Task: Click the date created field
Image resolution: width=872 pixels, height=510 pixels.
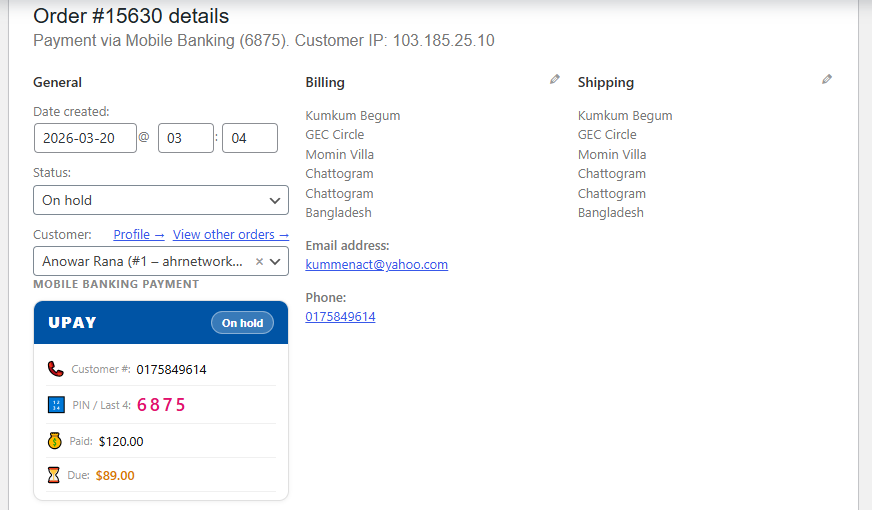Action: pos(85,138)
